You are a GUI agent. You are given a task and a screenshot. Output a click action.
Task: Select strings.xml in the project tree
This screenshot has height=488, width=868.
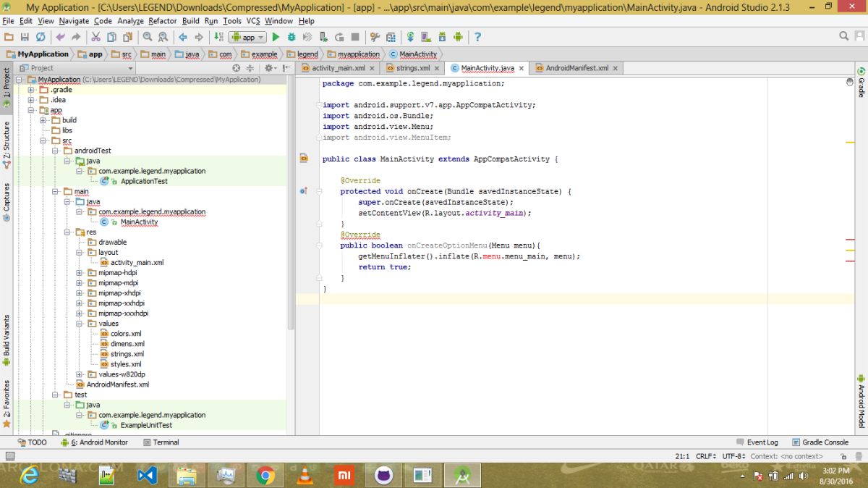click(x=127, y=354)
